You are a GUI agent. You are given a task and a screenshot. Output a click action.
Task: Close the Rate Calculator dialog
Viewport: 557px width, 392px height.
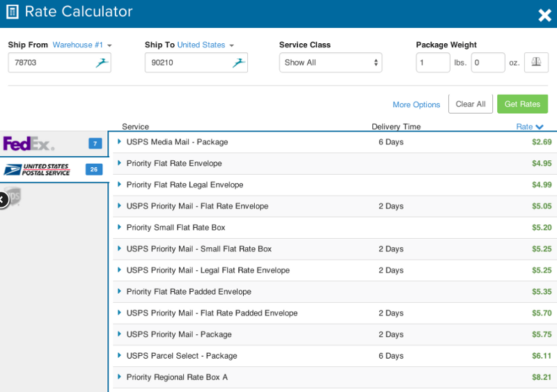point(544,15)
